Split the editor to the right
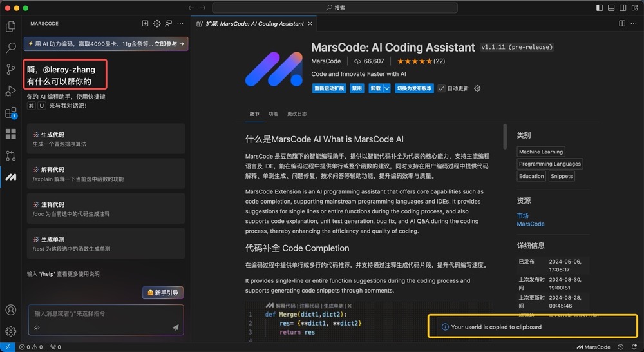The height and width of the screenshot is (352, 644). pos(622,23)
